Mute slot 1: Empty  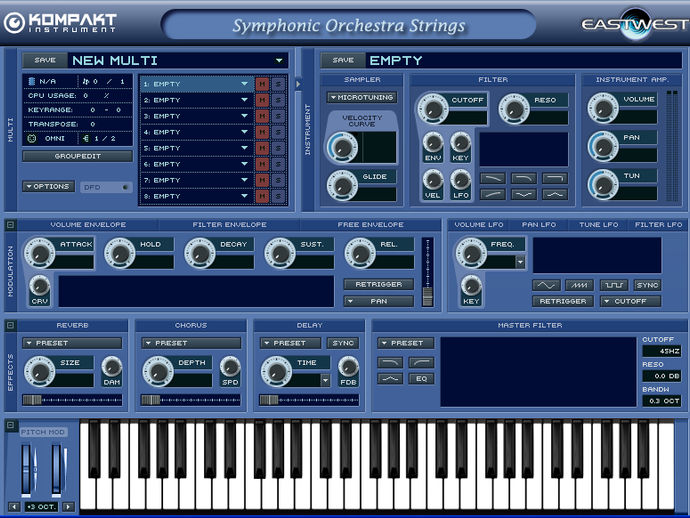click(262, 84)
